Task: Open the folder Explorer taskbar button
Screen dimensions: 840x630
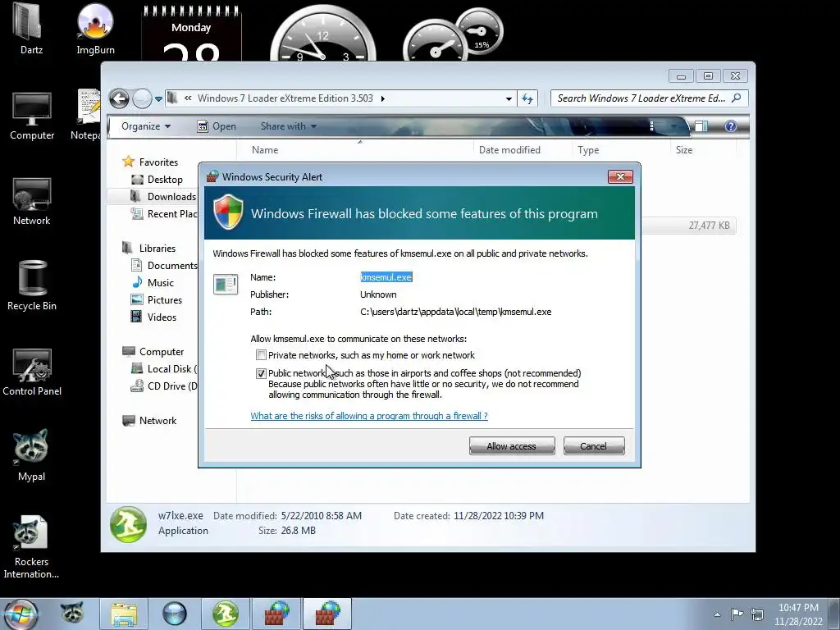Action: point(124,614)
